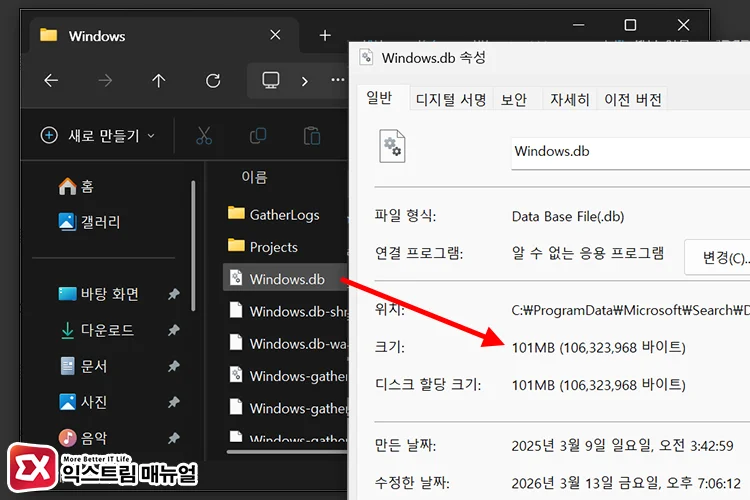Open 갤러리 in the navigation pane
Image resolution: width=750 pixels, height=500 pixels.
[89, 222]
